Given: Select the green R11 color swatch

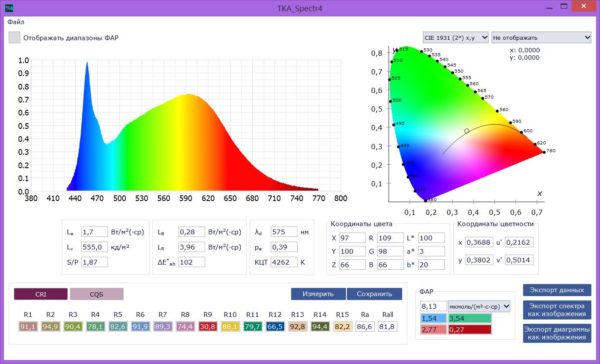Looking at the screenshot, I should 253,326.
